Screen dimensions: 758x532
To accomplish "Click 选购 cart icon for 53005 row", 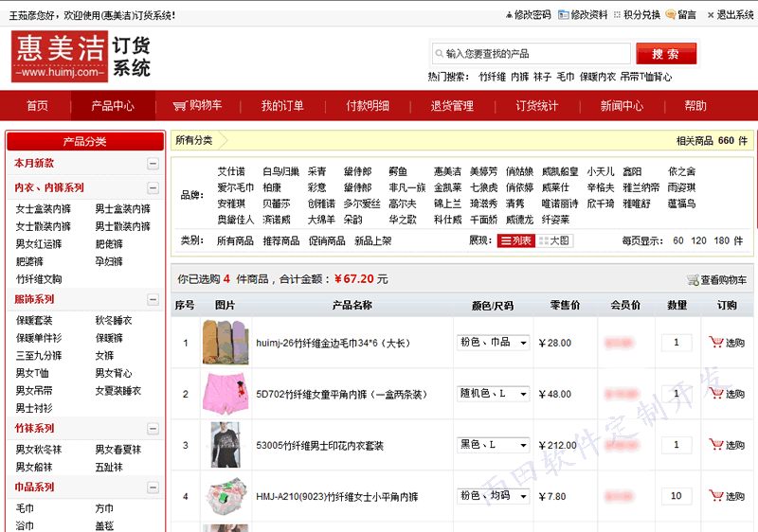I will [x=716, y=445].
